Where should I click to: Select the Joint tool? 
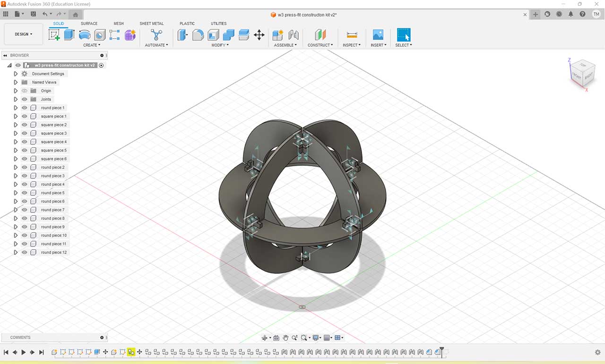click(294, 35)
